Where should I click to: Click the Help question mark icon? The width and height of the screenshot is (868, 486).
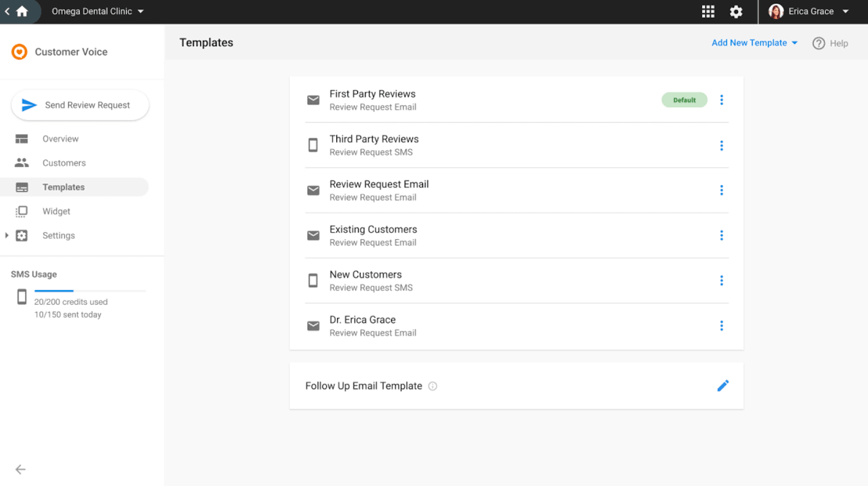[819, 43]
